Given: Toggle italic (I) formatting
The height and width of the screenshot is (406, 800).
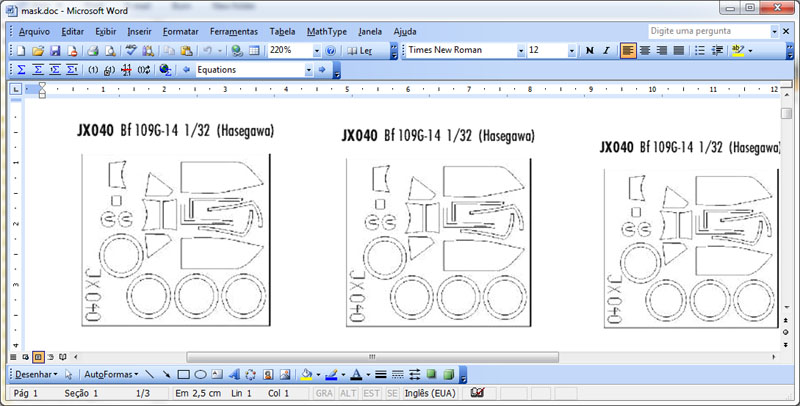Looking at the screenshot, I should point(607,50).
